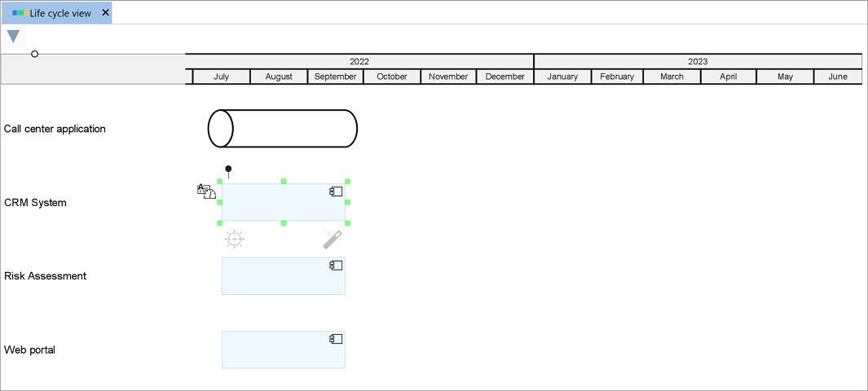The image size is (868, 391).
Task: Click the black pin marker above CRM bar
Action: (228, 169)
